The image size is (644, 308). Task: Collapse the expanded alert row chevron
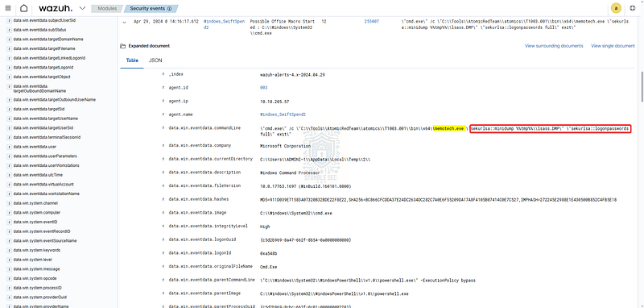(125, 23)
